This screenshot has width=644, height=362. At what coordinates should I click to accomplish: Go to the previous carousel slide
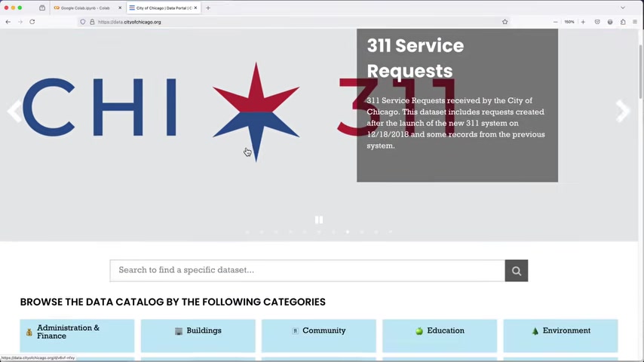14,111
